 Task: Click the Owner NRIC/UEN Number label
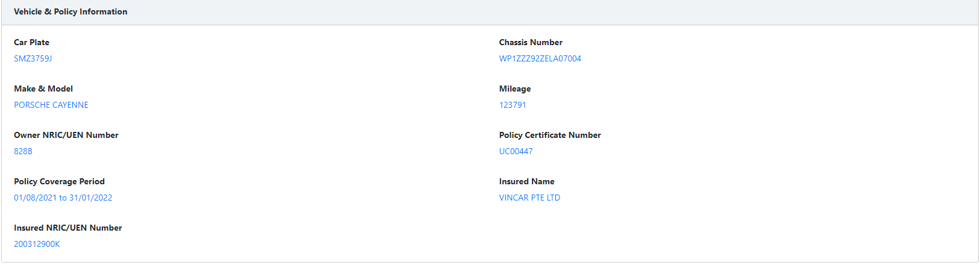tap(66, 135)
